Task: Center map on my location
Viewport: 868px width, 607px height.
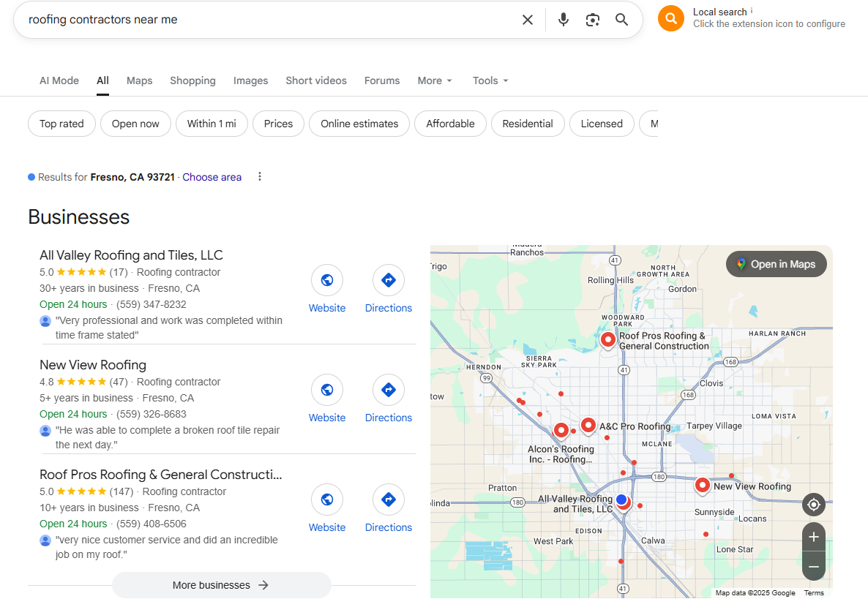Action: coord(813,505)
